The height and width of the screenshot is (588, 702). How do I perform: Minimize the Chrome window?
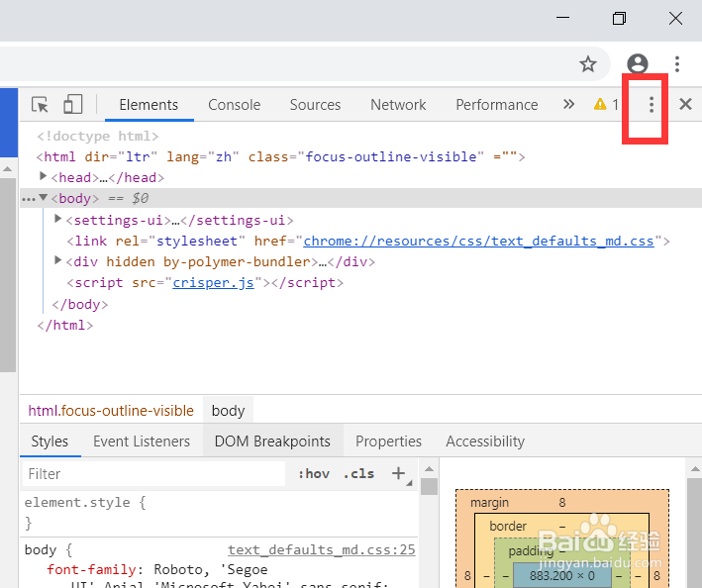tap(562, 18)
